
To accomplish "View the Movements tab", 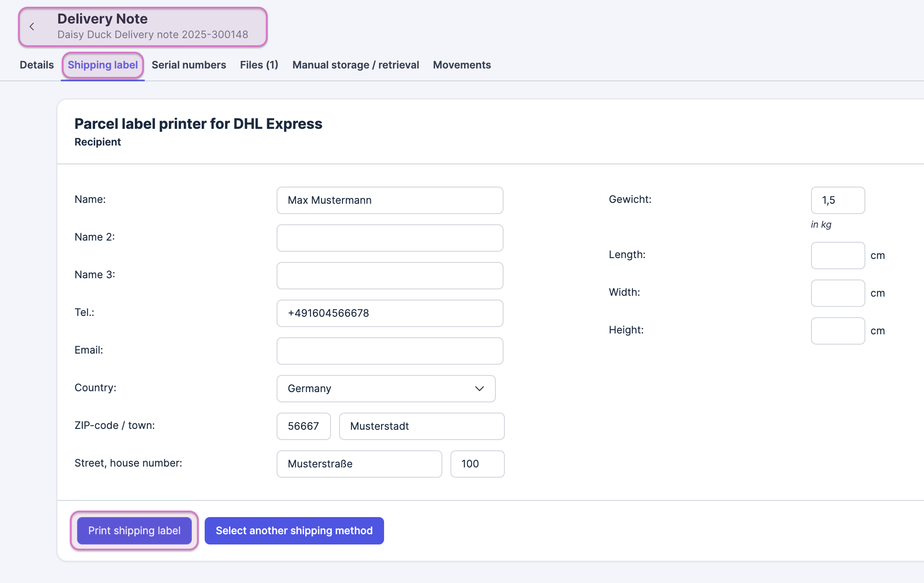I will pyautogui.click(x=462, y=65).
